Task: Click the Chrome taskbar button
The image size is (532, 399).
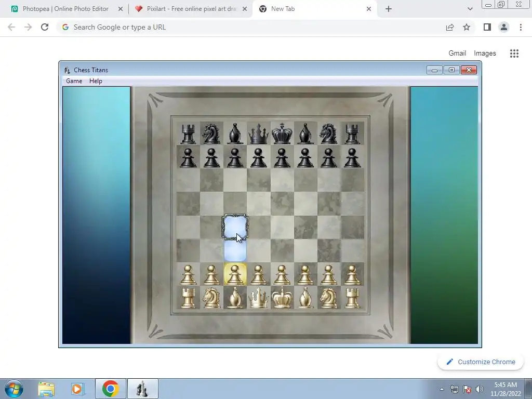Action: pos(110,389)
